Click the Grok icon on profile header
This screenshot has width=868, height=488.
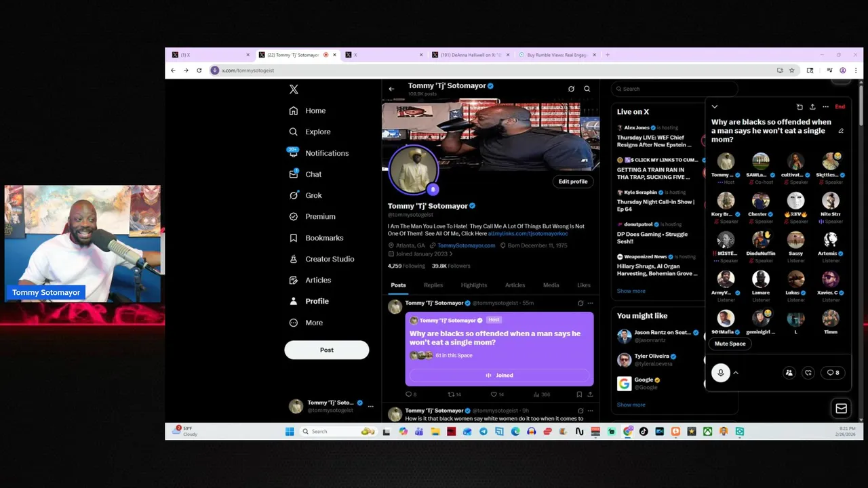click(x=571, y=89)
